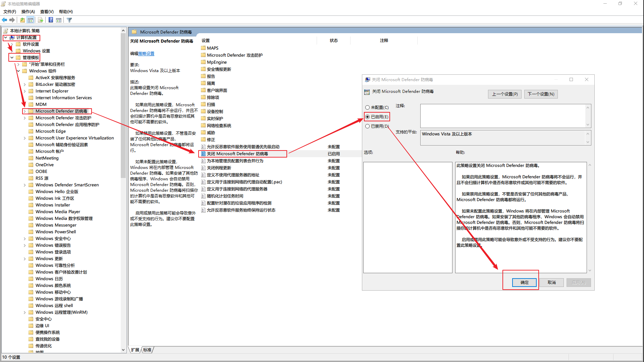Click the 隔离 folder icon
Viewport: 644px width, 362px height.
(x=203, y=83)
